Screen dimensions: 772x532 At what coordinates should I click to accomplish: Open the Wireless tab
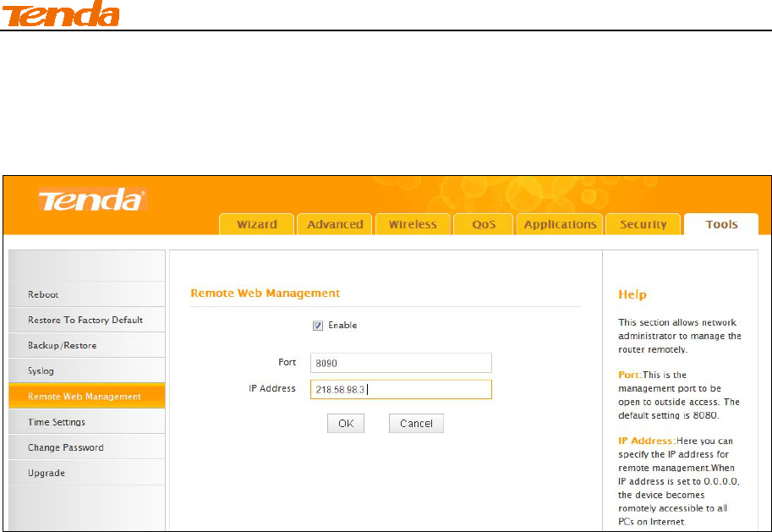coord(413,224)
